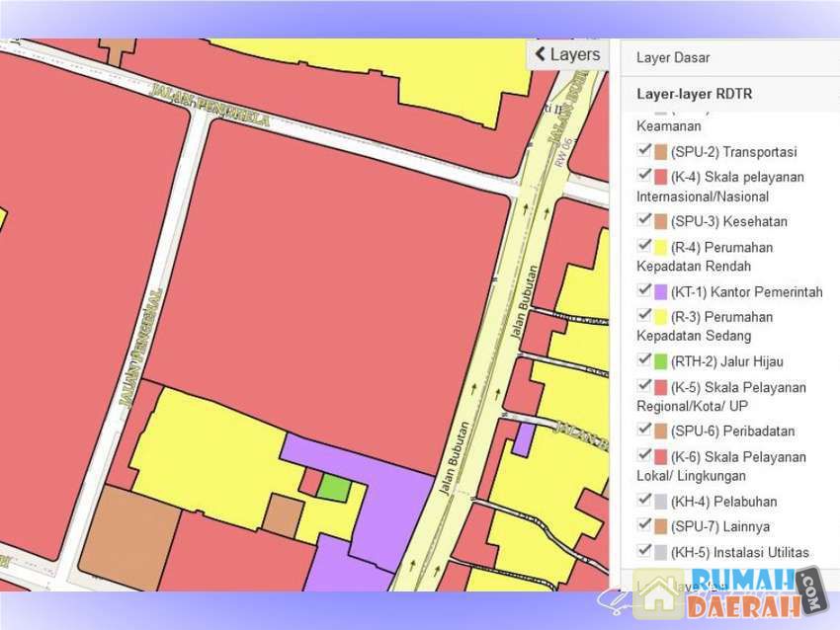The image size is (840, 630).
Task: Click the yellow R-4 Perumahan legend swatch
Action: pos(660,248)
